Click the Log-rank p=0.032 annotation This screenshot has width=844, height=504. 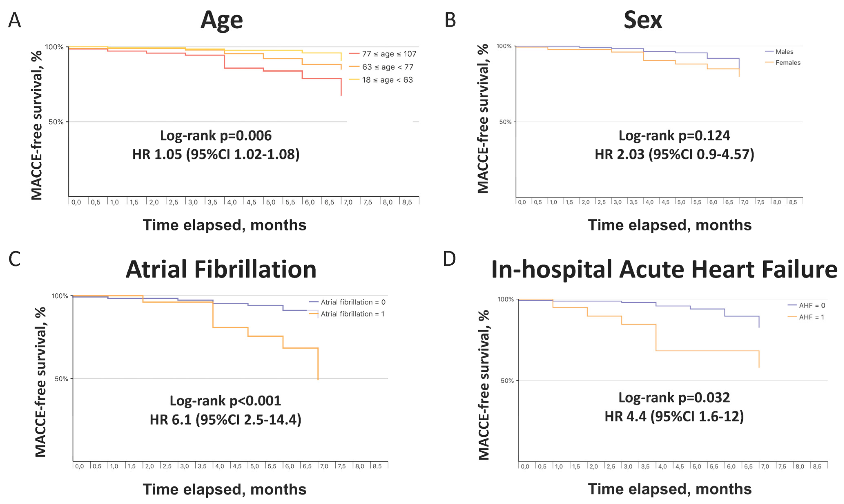(674, 398)
